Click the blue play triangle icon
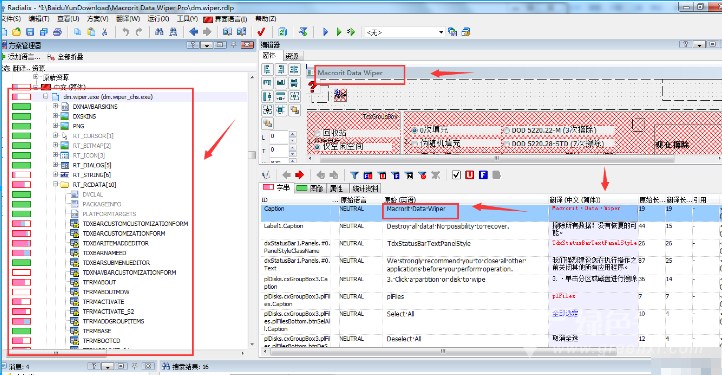Image resolution: width=722 pixels, height=375 pixels. point(326,32)
